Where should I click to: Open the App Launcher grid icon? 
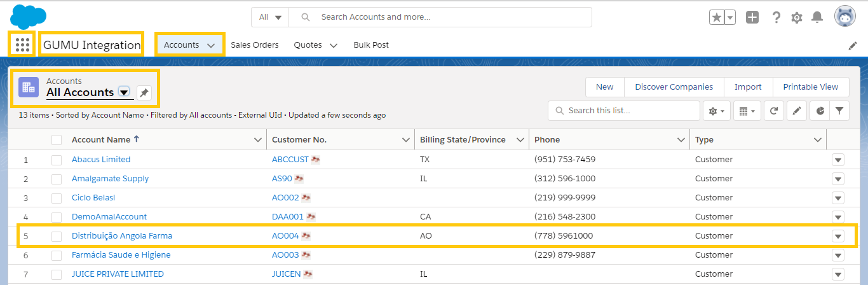point(22,45)
